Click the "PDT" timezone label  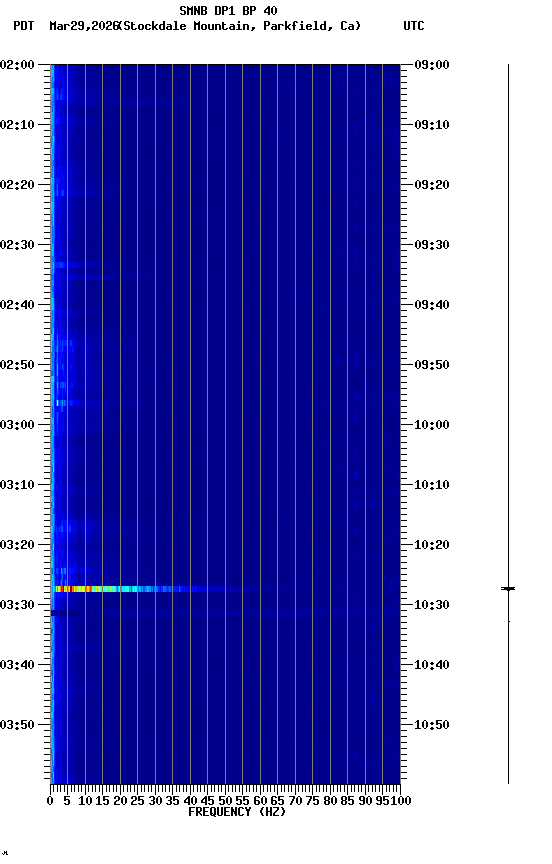click(24, 26)
